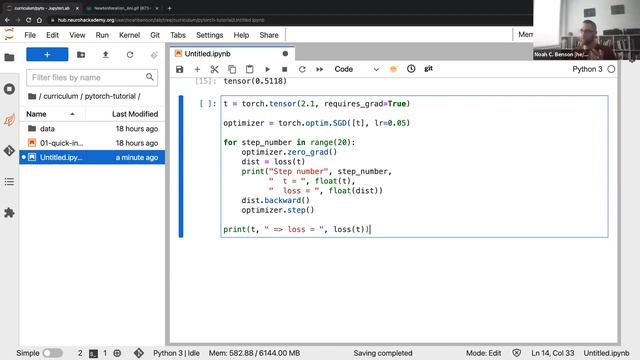Click the memory usage status text
This screenshot has width=640, height=360.
[254, 353]
